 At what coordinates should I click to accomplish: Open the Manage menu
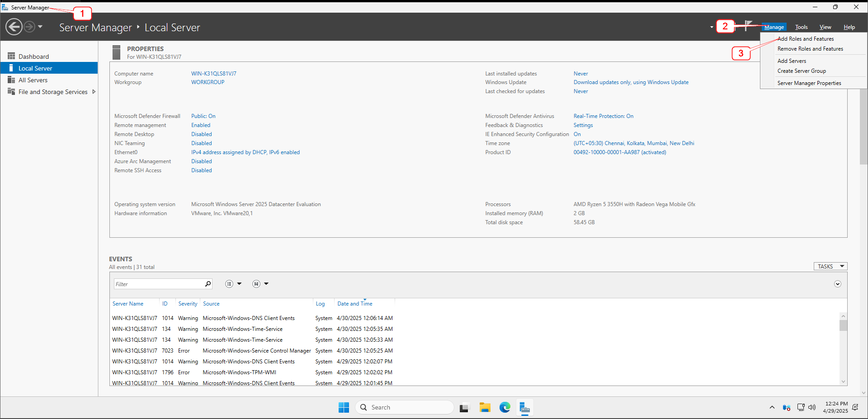(x=774, y=27)
